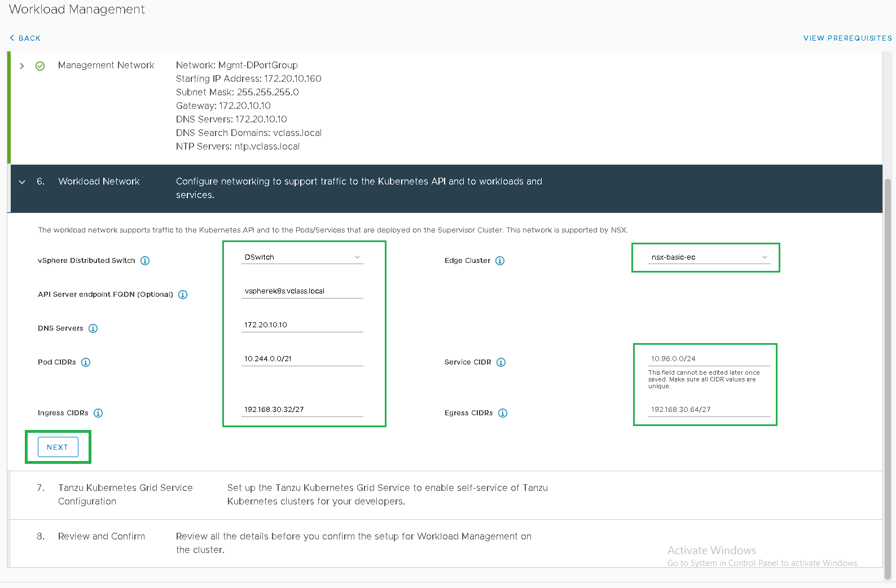This screenshot has width=896, height=588.
Task: Go back using the BACK link
Action: [x=25, y=38]
